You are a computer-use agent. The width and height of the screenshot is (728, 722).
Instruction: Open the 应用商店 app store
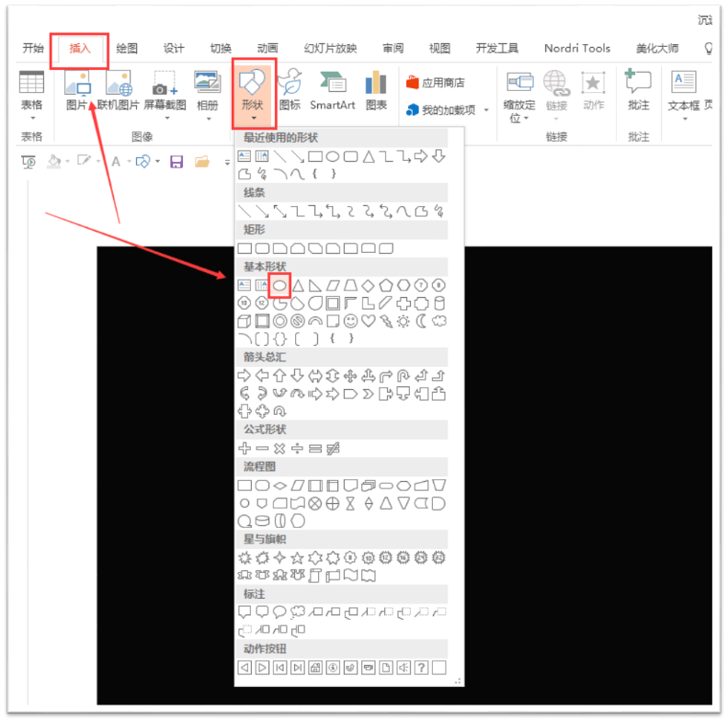[436, 83]
